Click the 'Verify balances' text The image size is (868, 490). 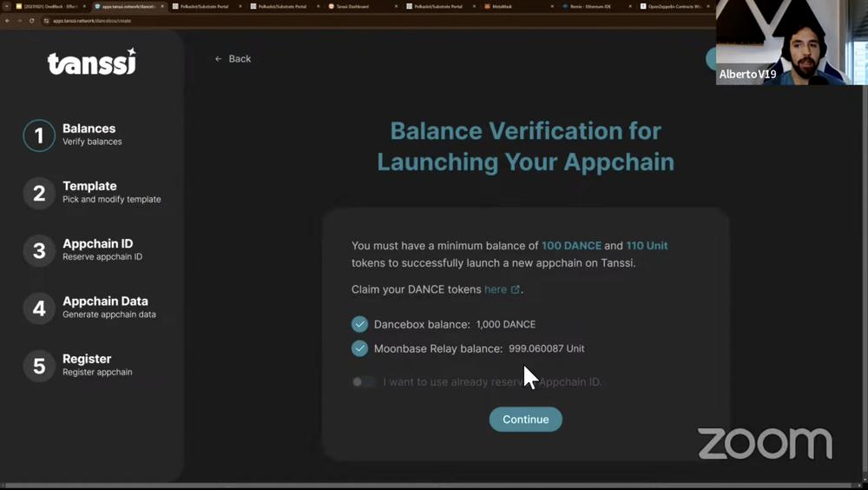pyautogui.click(x=92, y=142)
